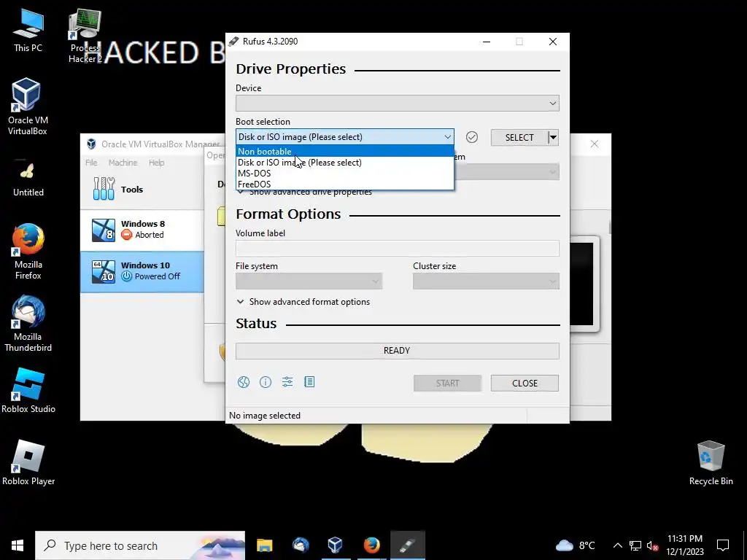Image resolution: width=747 pixels, height=560 pixels.
Task: Minimize the Rufus window
Action: [487, 42]
